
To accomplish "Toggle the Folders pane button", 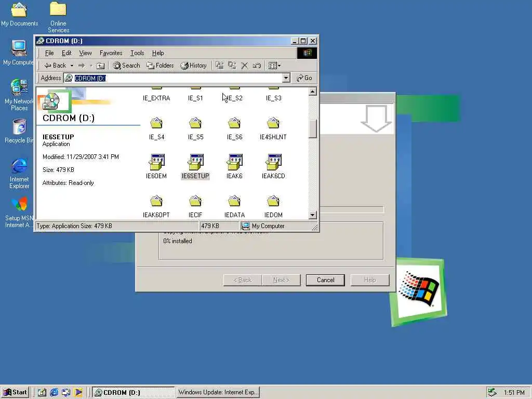I will [x=160, y=65].
